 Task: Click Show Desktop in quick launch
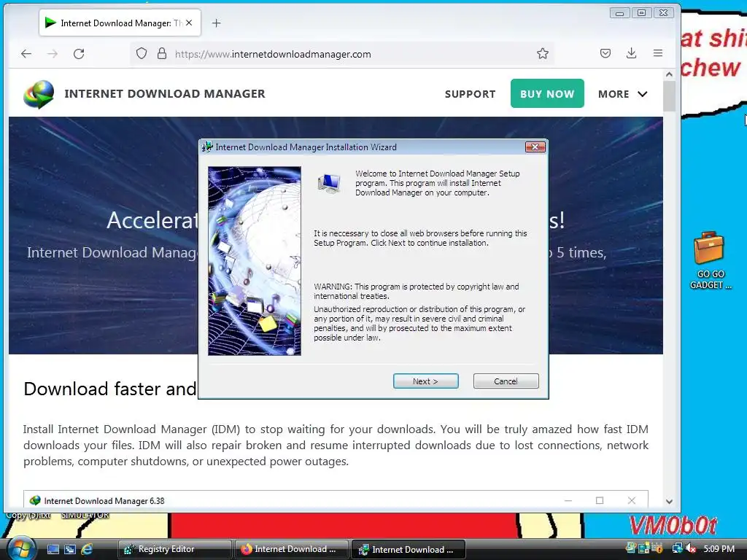tap(53, 549)
